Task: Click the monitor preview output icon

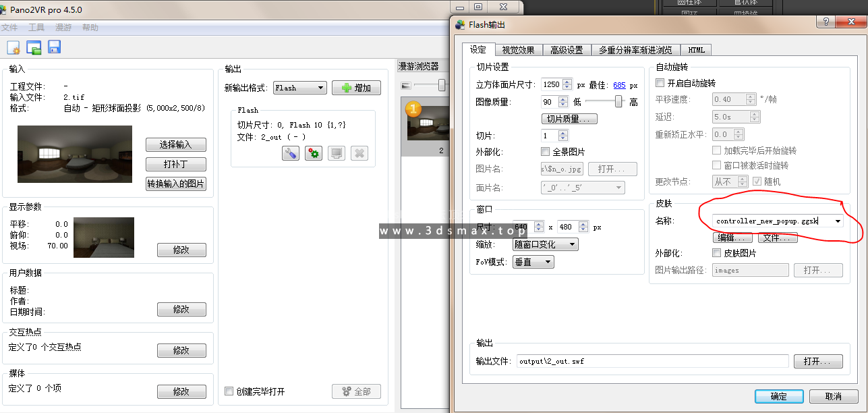Action: [337, 153]
